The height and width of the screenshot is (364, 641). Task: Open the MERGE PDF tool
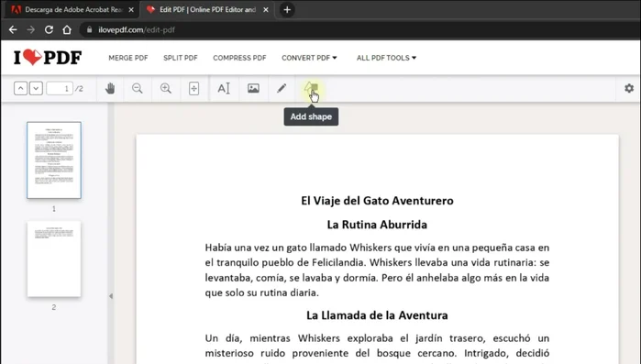pyautogui.click(x=128, y=58)
